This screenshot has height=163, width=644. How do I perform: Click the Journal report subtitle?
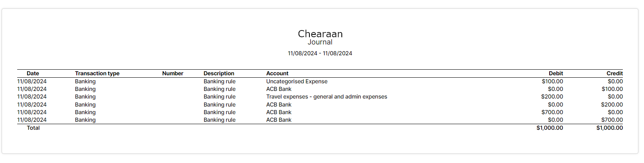320,42
